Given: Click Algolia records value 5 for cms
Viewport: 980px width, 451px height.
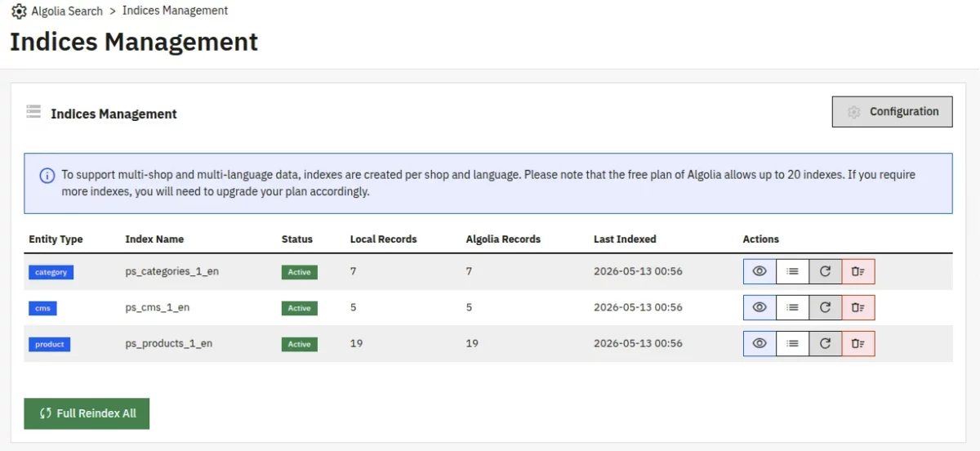Looking at the screenshot, I should [470, 307].
